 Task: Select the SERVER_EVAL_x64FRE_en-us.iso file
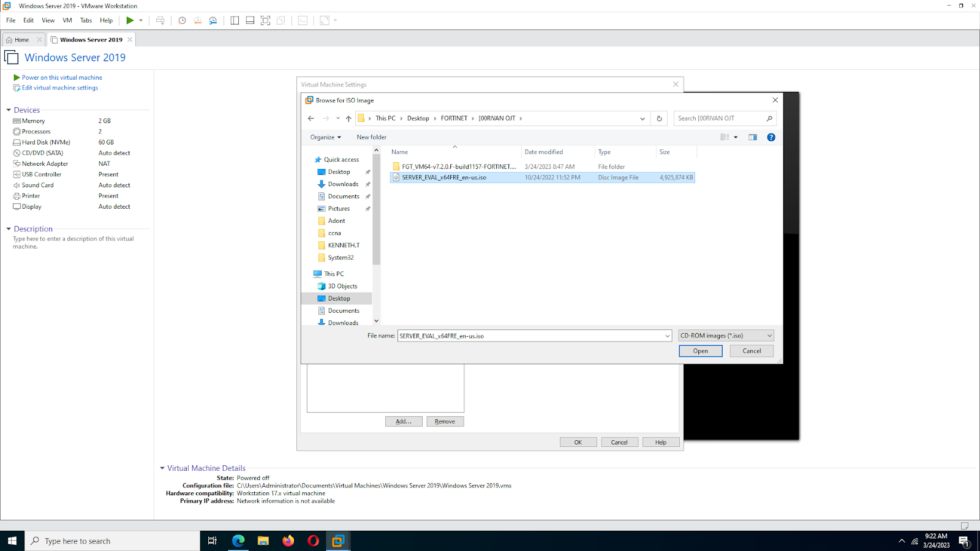point(542,178)
